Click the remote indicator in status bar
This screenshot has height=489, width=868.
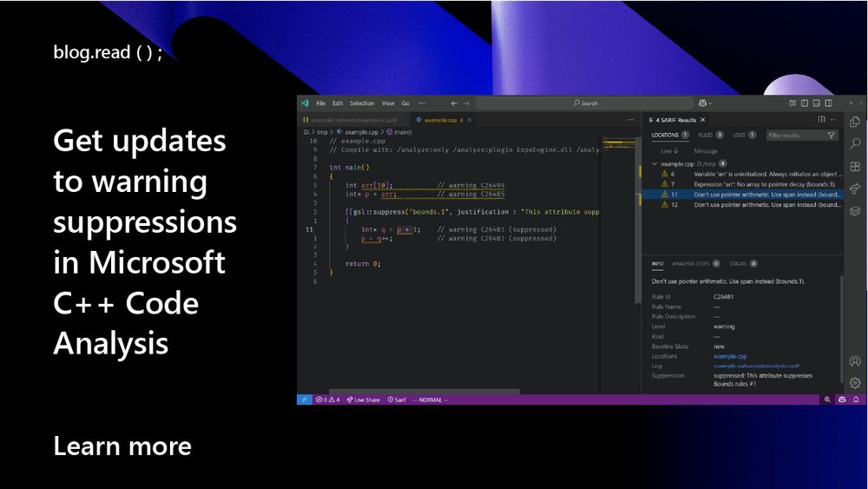[x=305, y=400]
